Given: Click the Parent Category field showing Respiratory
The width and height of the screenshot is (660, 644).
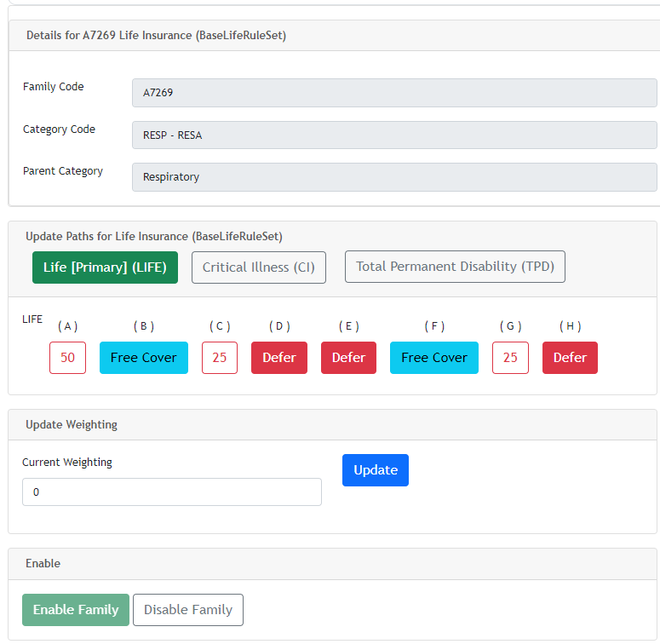Looking at the screenshot, I should (x=394, y=177).
